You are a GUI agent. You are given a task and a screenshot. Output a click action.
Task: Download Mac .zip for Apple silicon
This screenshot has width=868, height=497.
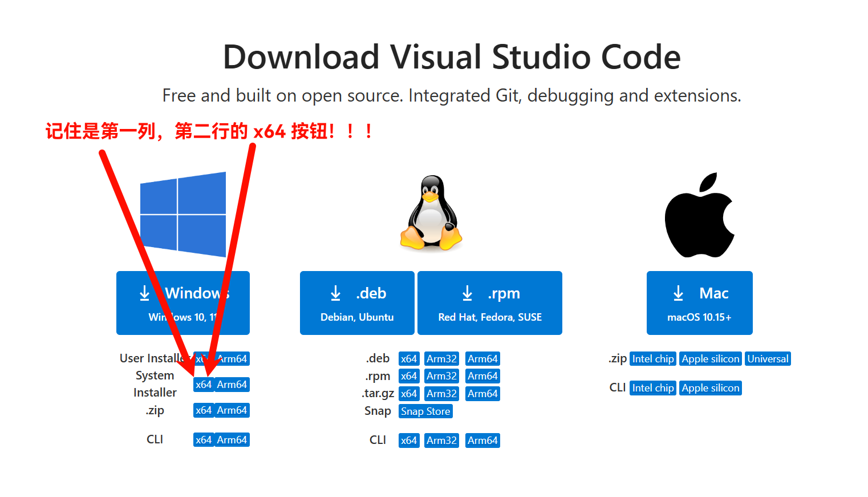click(x=711, y=359)
